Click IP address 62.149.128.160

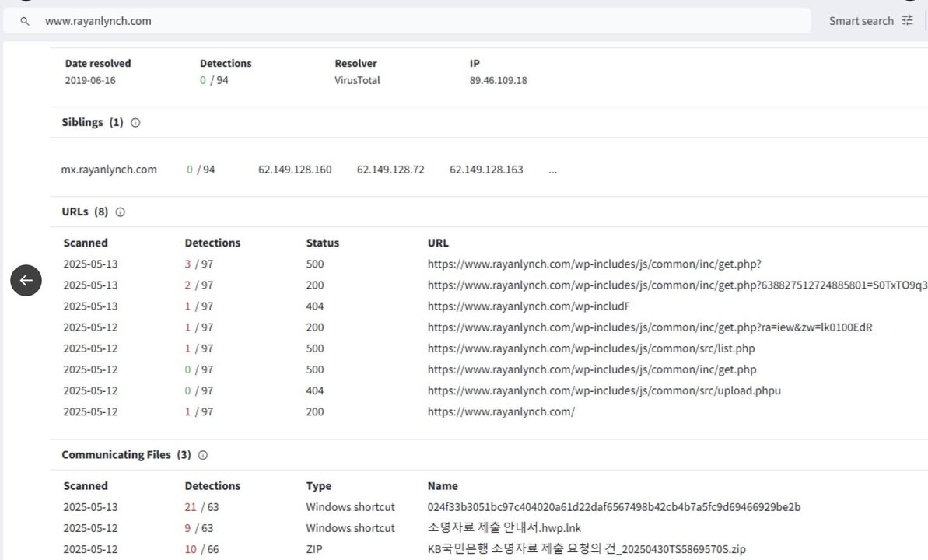[294, 169]
